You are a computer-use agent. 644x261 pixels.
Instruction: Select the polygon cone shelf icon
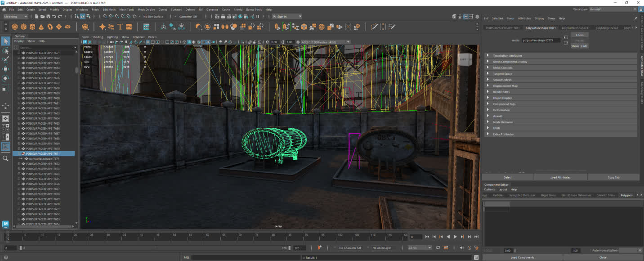click(x=41, y=27)
